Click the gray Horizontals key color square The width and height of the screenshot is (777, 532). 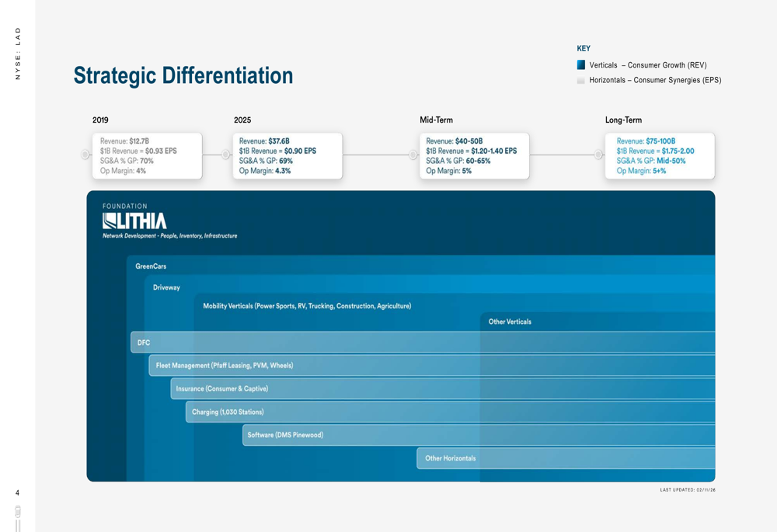pos(580,80)
